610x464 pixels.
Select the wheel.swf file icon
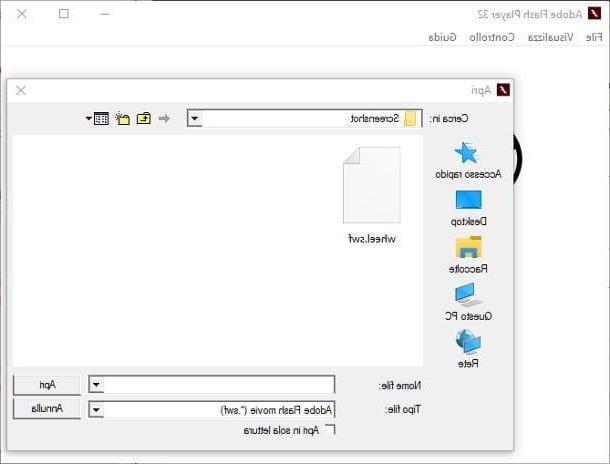tap(372, 185)
